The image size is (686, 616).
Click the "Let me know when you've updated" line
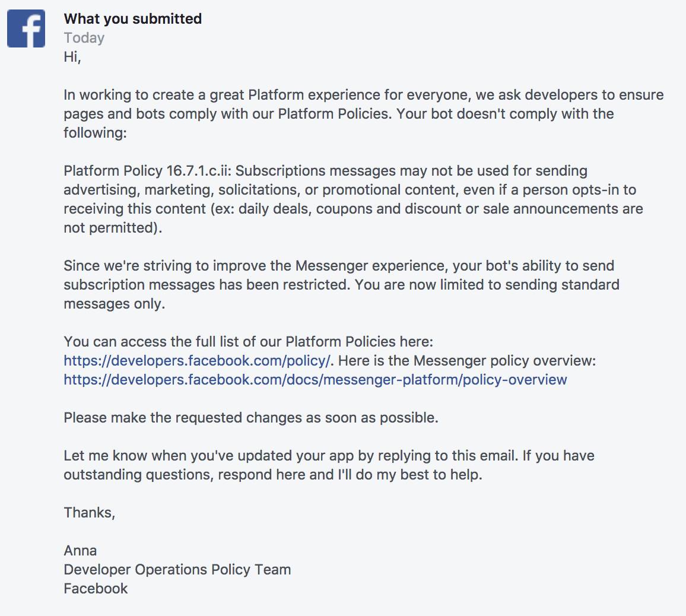click(x=329, y=456)
